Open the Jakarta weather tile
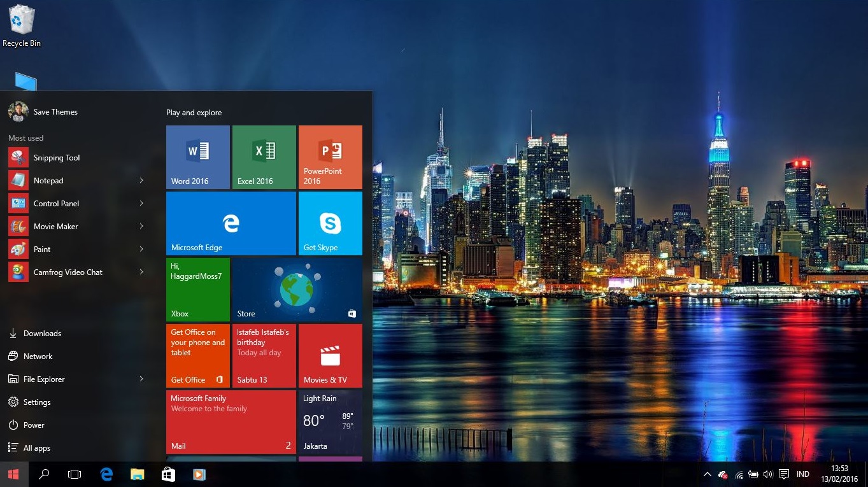Screen dimensions: 868x487 point(331,422)
